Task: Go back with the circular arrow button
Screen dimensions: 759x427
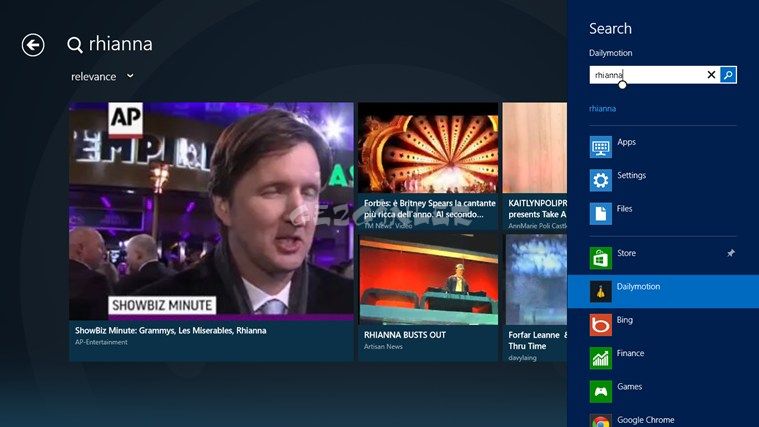Action: [x=33, y=45]
